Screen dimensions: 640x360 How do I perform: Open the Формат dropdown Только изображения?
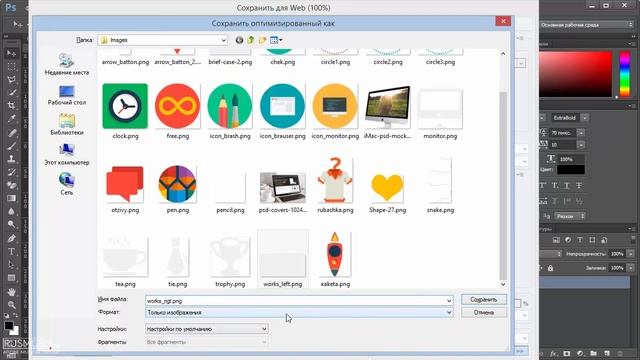click(299, 313)
